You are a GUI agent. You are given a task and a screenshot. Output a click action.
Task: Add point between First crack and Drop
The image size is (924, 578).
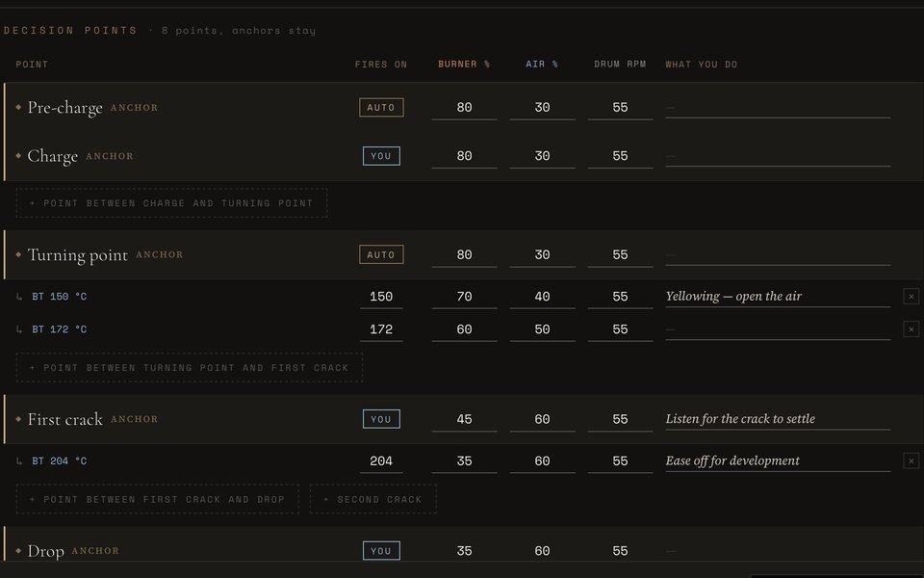[x=157, y=499]
